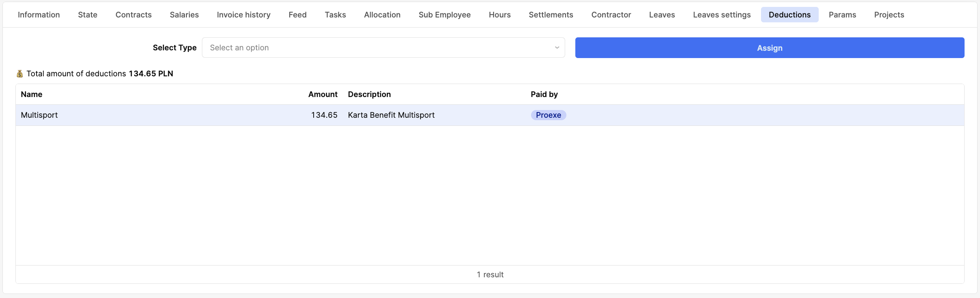Open the Invoice history tab
The width and height of the screenshot is (980, 298).
coord(243,15)
